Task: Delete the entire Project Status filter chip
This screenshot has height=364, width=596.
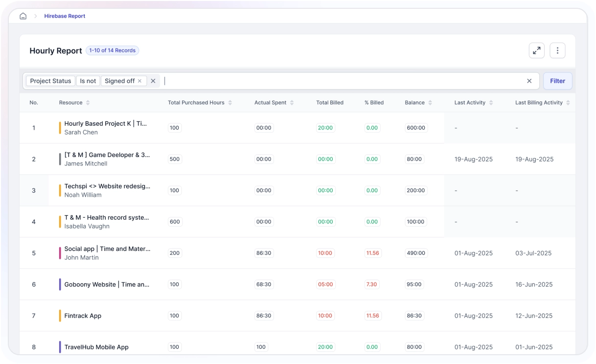Action: click(x=153, y=81)
